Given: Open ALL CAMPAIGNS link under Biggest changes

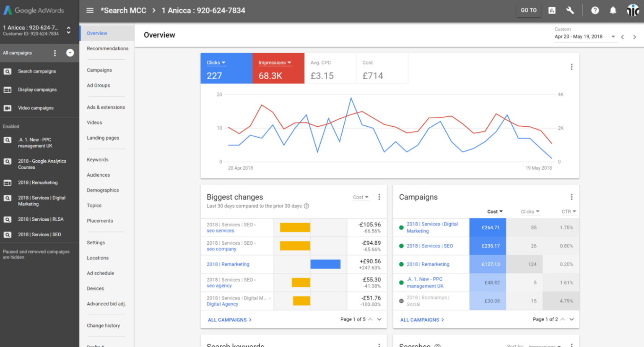Looking at the screenshot, I should pyautogui.click(x=229, y=320).
